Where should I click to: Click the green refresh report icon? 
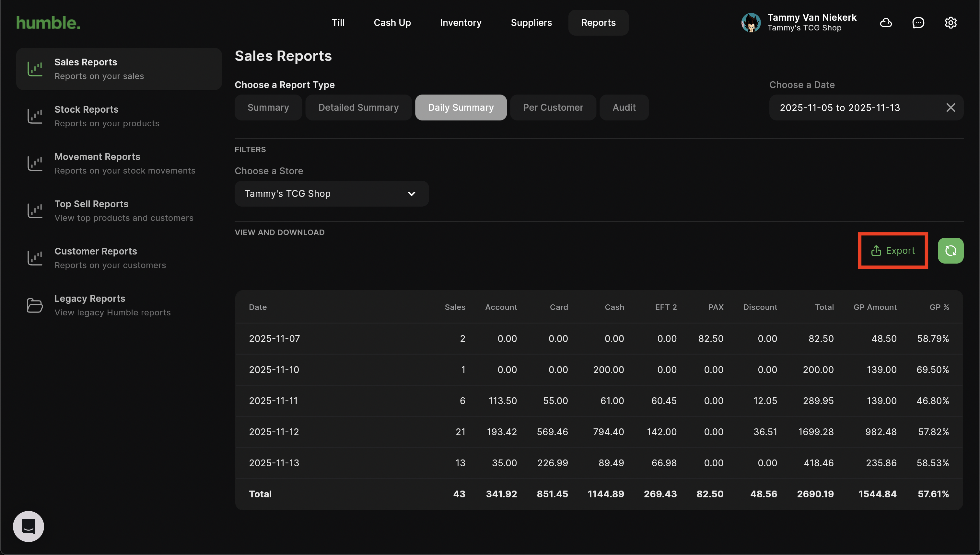click(950, 251)
